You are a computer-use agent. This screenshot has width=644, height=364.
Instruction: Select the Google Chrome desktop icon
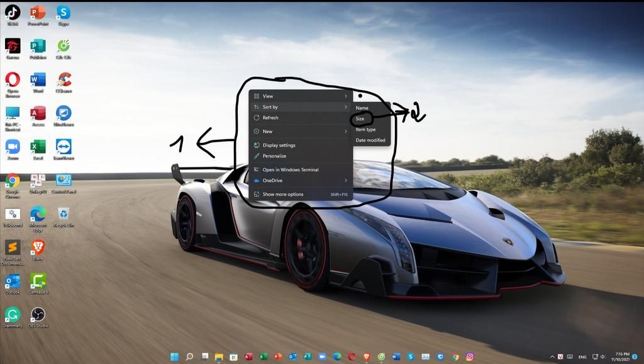point(13,186)
